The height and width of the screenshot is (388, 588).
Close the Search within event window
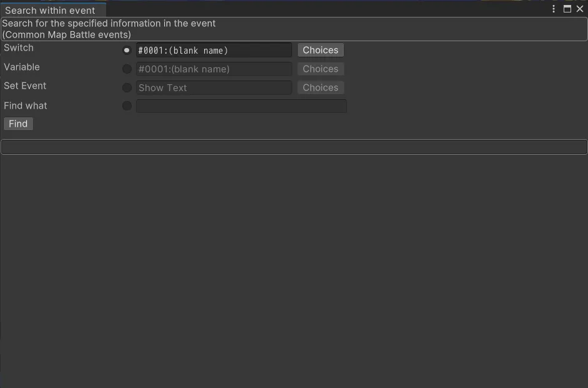[x=580, y=9]
